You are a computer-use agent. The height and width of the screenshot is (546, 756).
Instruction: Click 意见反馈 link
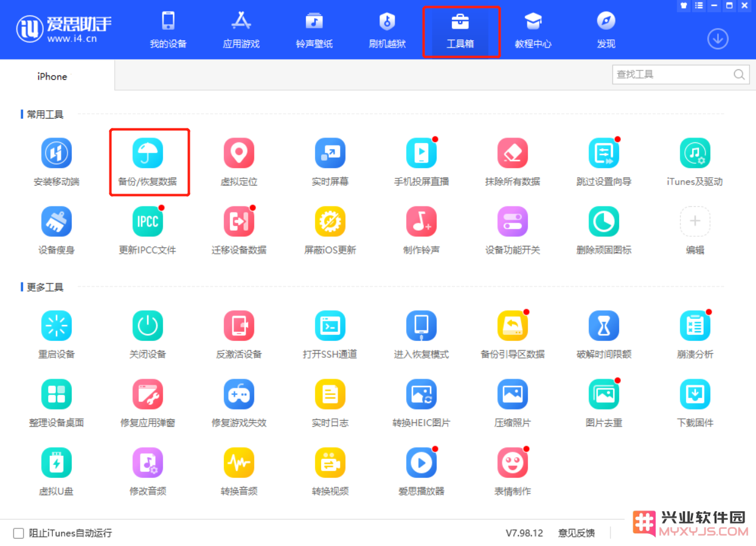click(577, 533)
